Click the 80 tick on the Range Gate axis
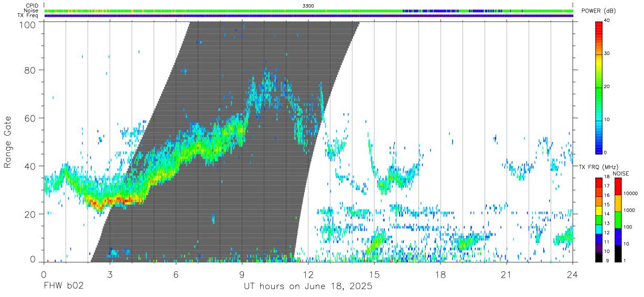Viewport: 644px width, 297px height. 30,70
